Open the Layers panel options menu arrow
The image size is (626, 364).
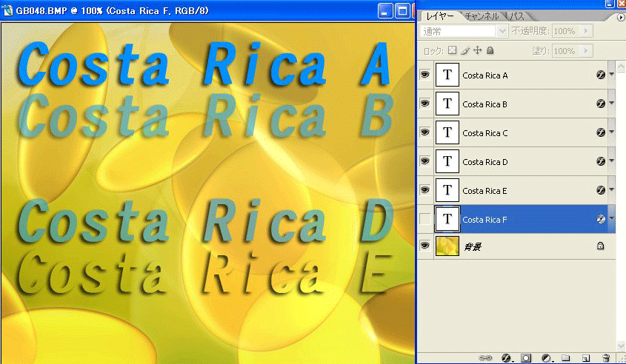[621, 17]
